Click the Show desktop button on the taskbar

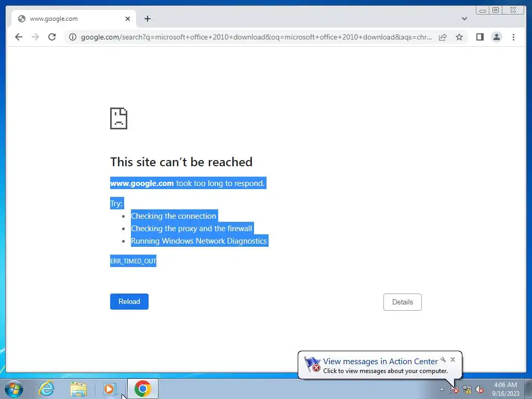(528, 389)
